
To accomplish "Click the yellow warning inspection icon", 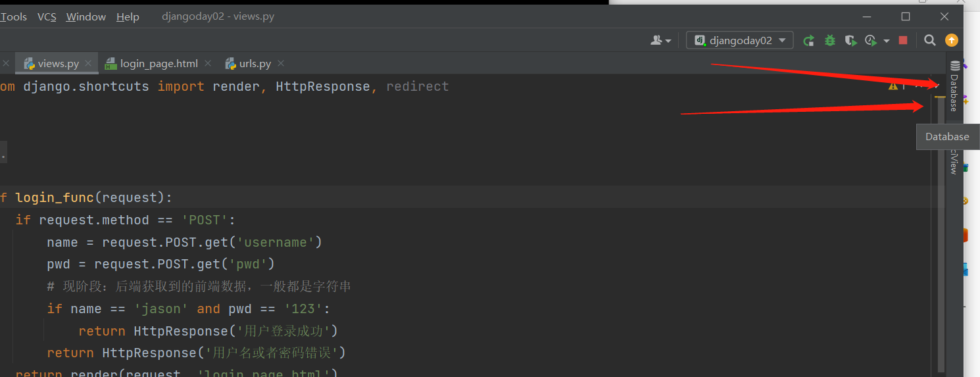I will click(x=893, y=86).
